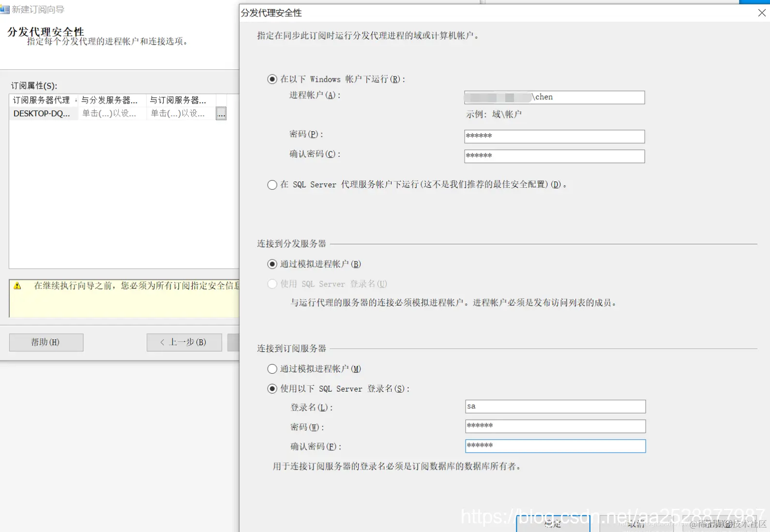Click the subscriber connection cell in DESKTOP-DQ row
Image resolution: width=770 pixels, height=532 pixels.
[181, 114]
